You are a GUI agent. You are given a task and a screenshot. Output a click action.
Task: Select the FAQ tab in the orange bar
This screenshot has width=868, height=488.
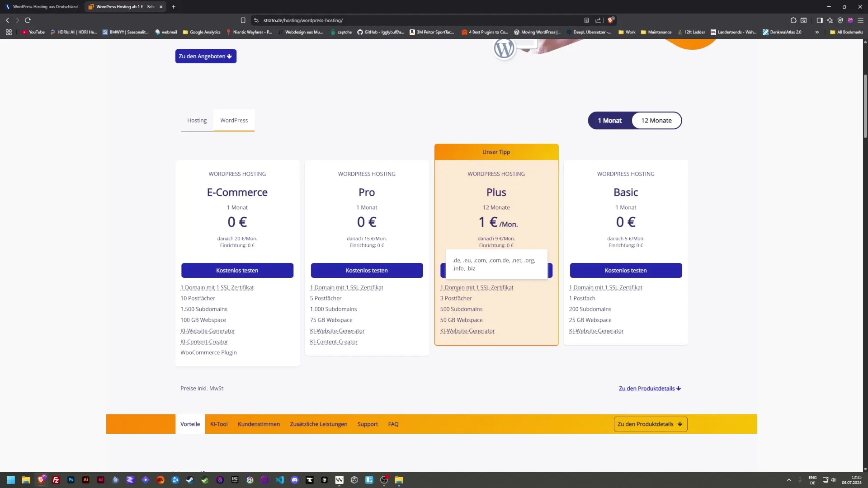pyautogui.click(x=393, y=424)
